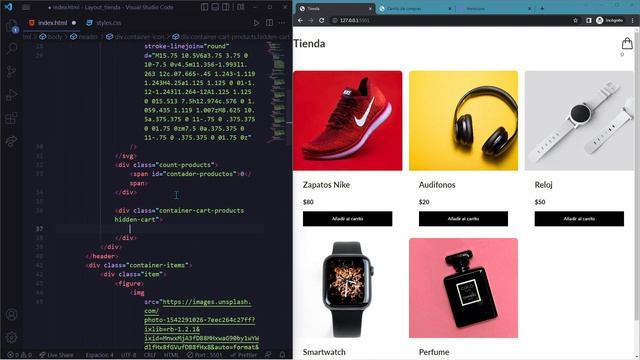Open the browser three-dot menu

click(633, 20)
